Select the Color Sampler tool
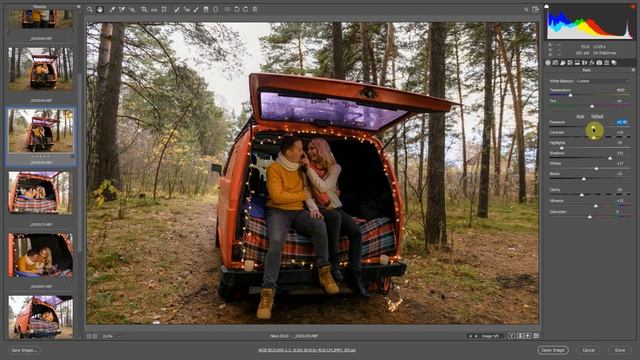Viewport: 640px width, 360px height. pos(122,9)
